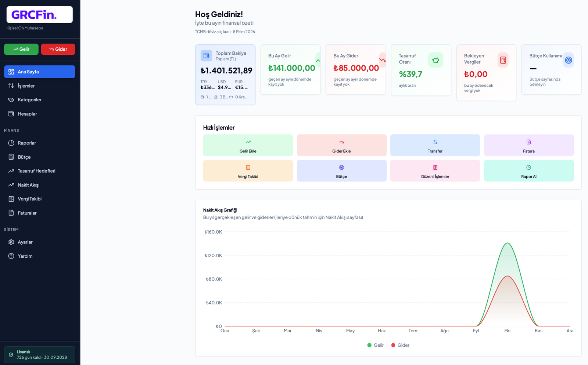Viewport: 588px width, 365px height.
Task: Click the ₺141.000,00 monthly income value
Action: (x=292, y=68)
